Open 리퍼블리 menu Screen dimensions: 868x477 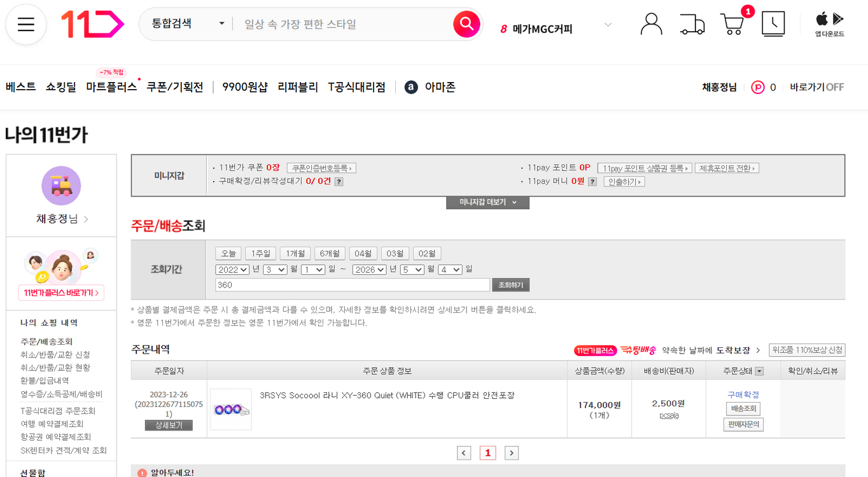click(298, 87)
